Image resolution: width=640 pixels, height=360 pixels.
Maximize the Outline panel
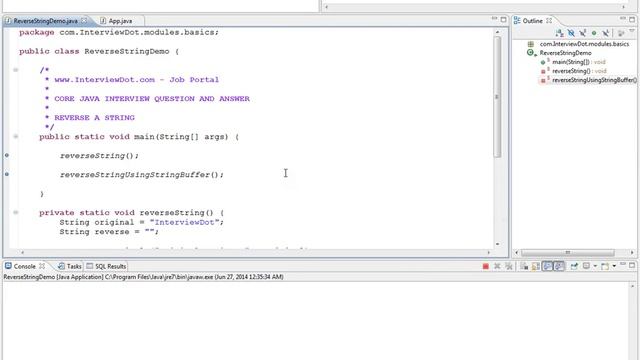click(632, 20)
